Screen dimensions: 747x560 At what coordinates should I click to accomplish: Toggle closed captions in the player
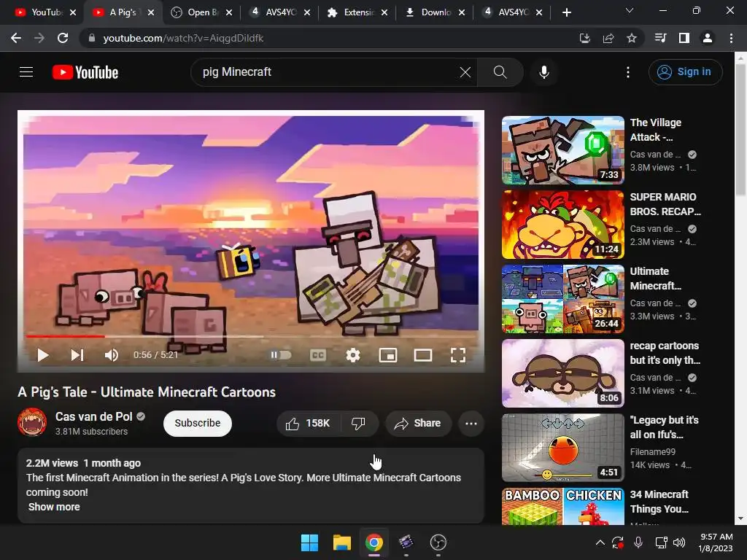pos(318,355)
